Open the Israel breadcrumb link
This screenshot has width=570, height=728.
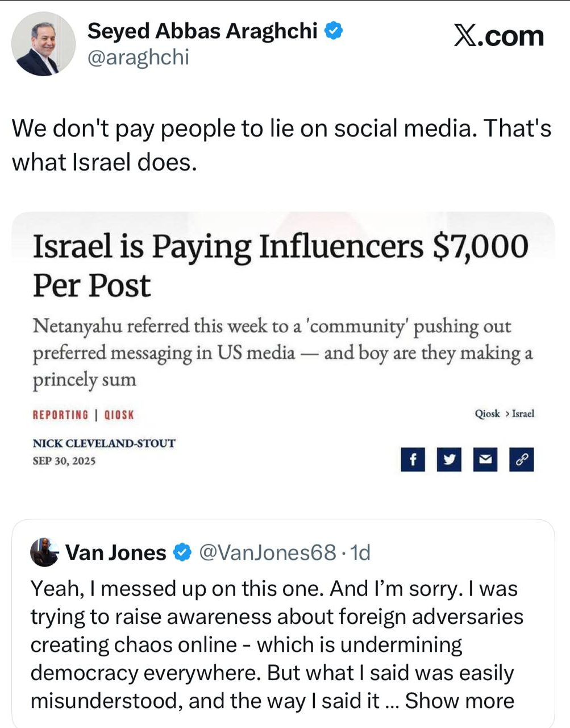coord(523,413)
